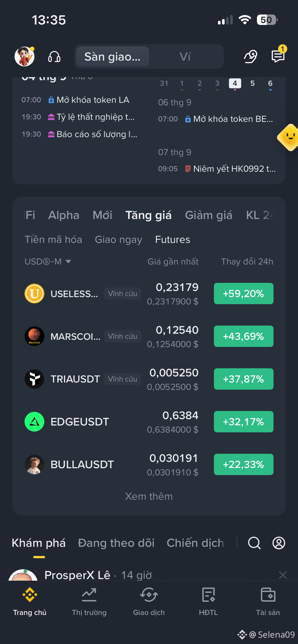The width and height of the screenshot is (298, 644).
Task: Dismiss the ProsperX Lê post
Action: pos(283,575)
